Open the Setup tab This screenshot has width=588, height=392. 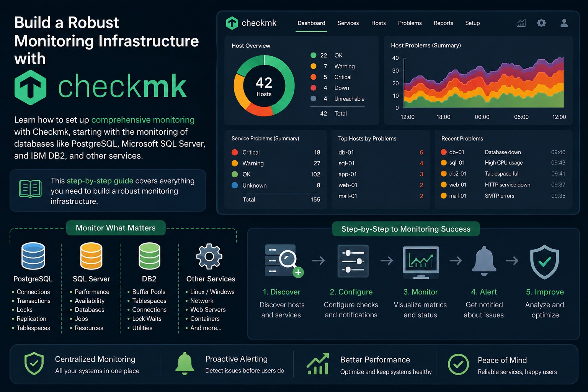[472, 23]
